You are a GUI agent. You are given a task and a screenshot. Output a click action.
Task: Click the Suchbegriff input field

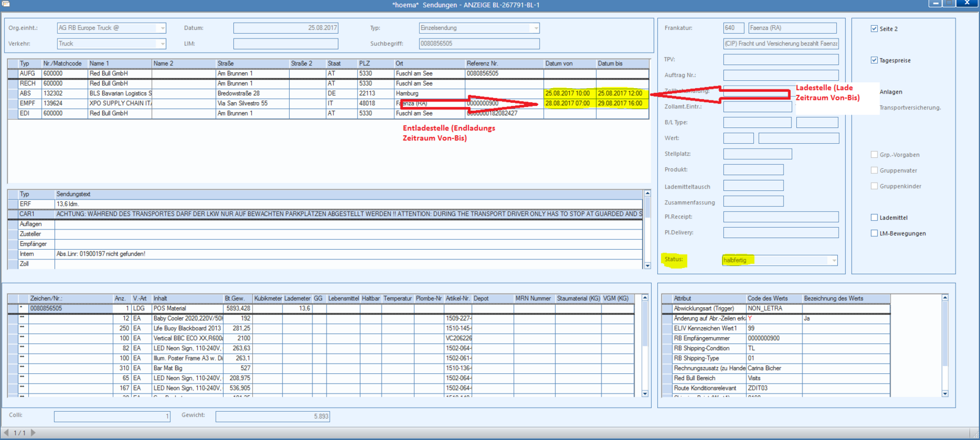point(479,44)
